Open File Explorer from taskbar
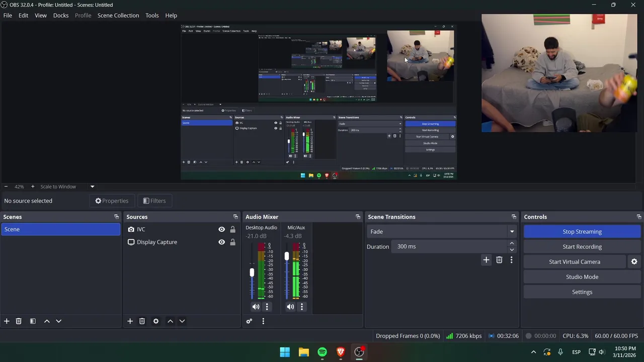Image resolution: width=644 pixels, height=362 pixels. pyautogui.click(x=303, y=352)
